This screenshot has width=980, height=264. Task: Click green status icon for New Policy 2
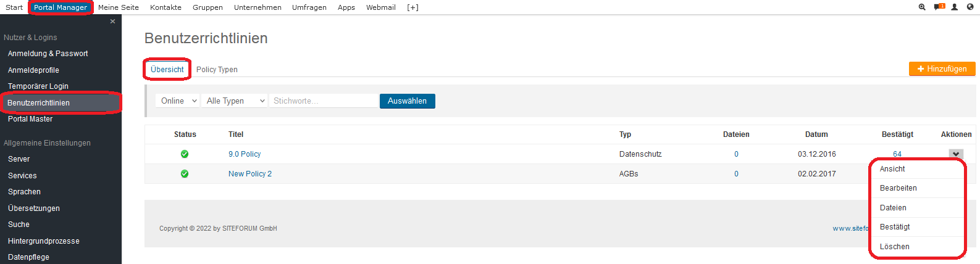point(185,174)
